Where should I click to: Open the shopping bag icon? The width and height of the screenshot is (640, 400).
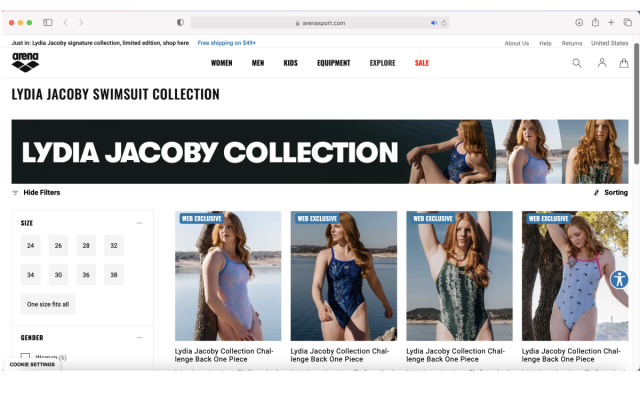pos(624,63)
